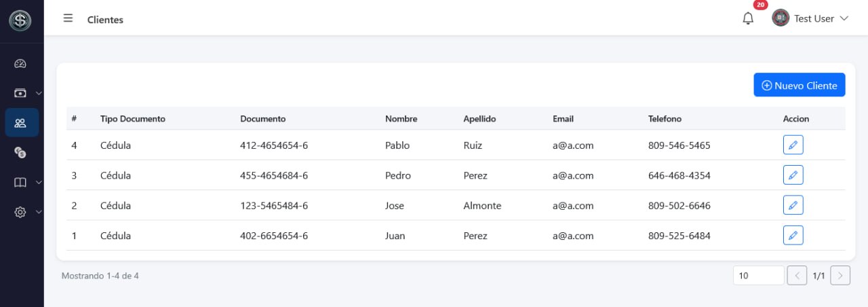Edit client Pedro Perez with pencil icon
The width and height of the screenshot is (868, 307).
coord(793,175)
